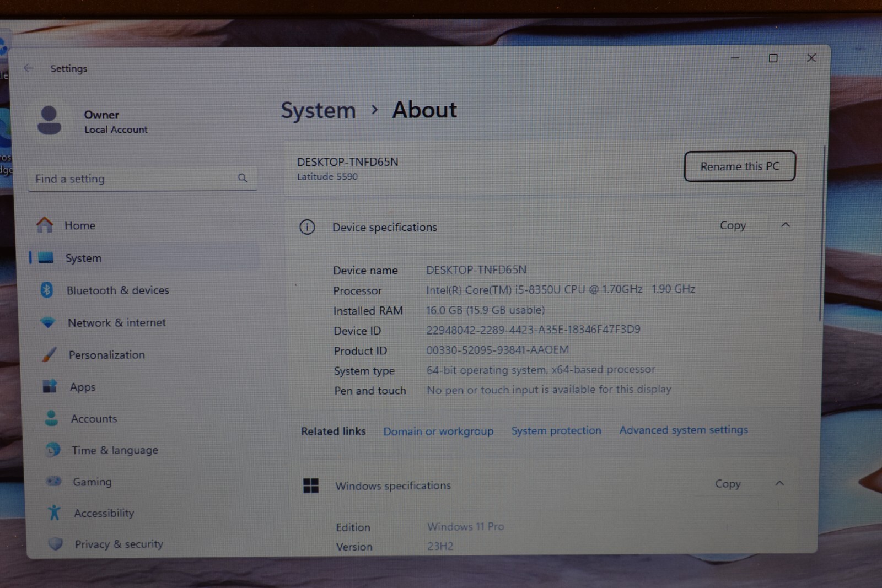Viewport: 882px width, 588px height.
Task: Click the back arrow in Settings
Action: point(29,68)
